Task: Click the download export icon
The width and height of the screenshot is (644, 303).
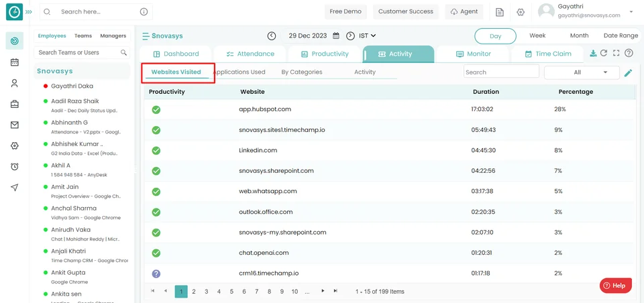Action: click(593, 53)
